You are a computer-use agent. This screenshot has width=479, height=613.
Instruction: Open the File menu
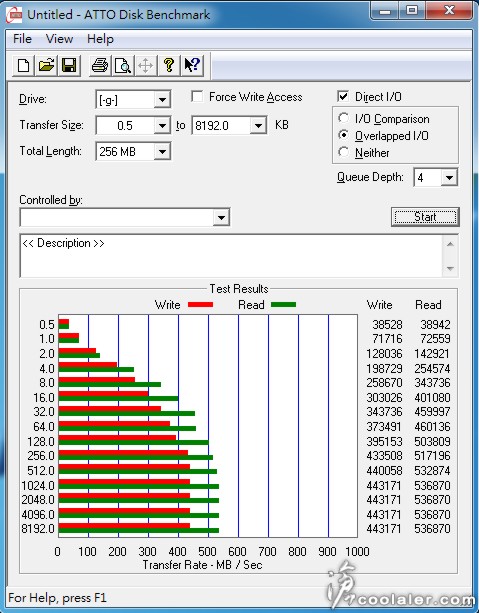click(22, 39)
